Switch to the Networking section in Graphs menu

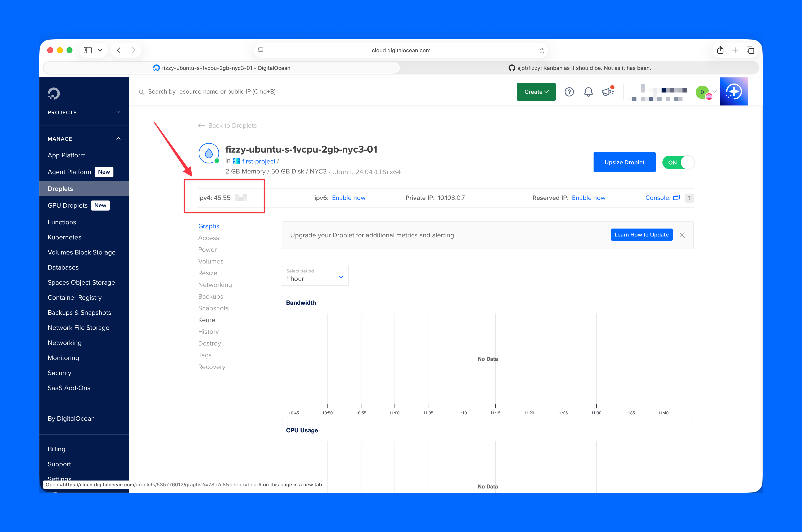tap(215, 285)
